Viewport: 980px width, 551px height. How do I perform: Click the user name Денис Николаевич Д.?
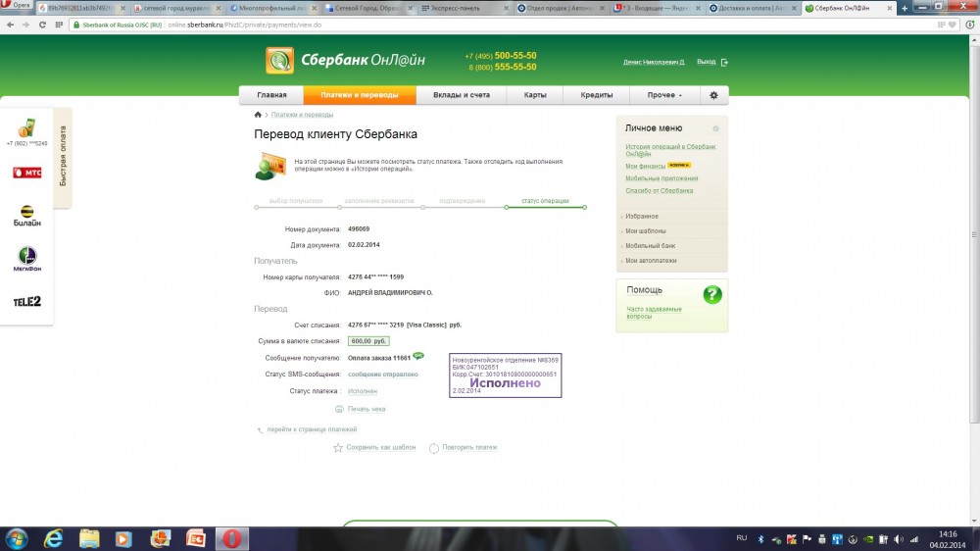tap(653, 62)
